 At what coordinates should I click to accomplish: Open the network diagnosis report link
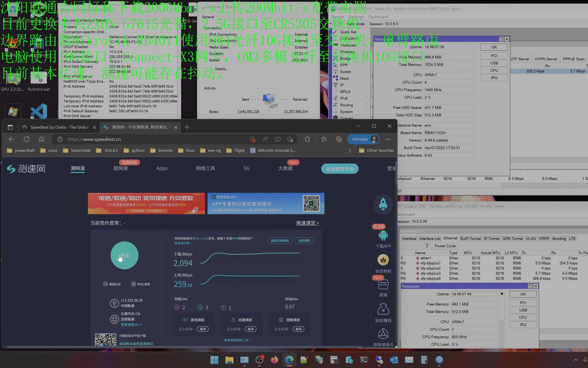click(280, 240)
